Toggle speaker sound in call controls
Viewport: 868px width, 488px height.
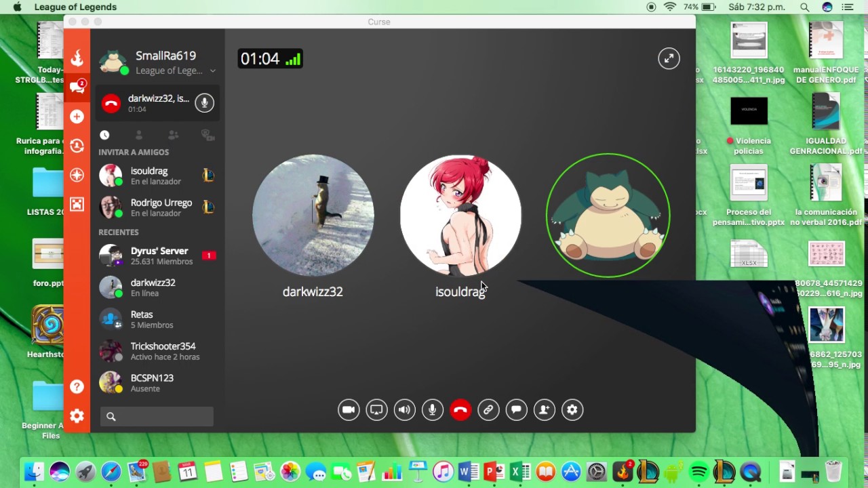tap(405, 409)
